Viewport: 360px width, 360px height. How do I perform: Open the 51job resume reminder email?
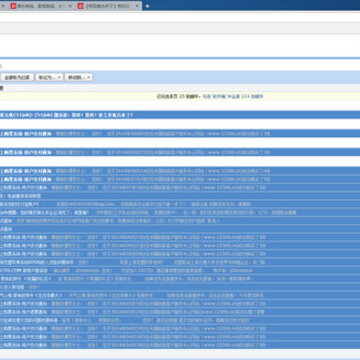[x=180, y=212]
